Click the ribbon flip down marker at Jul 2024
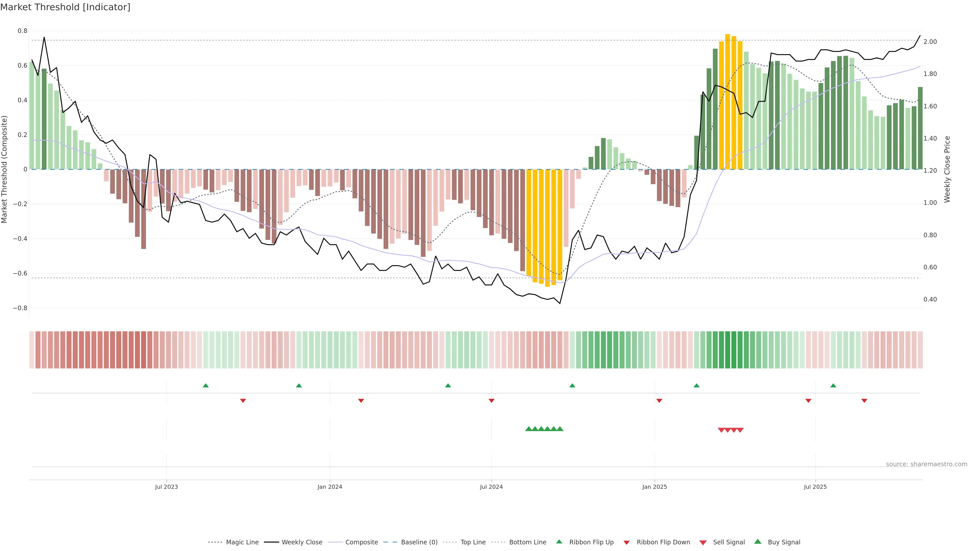 (492, 401)
